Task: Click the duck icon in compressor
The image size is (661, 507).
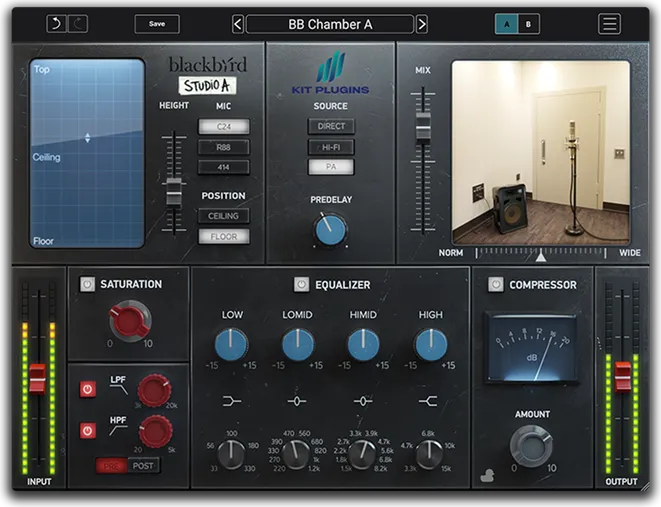Action: click(x=487, y=476)
